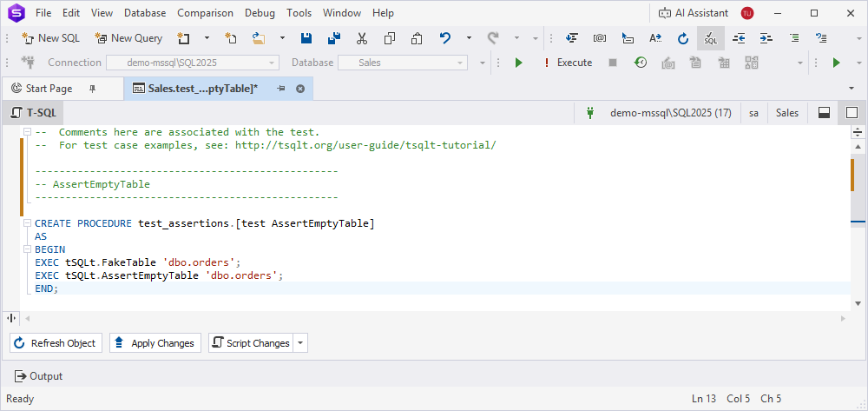Click the [@] parameters icon
Image resolution: width=868 pixels, height=411 pixels.
[x=600, y=38]
